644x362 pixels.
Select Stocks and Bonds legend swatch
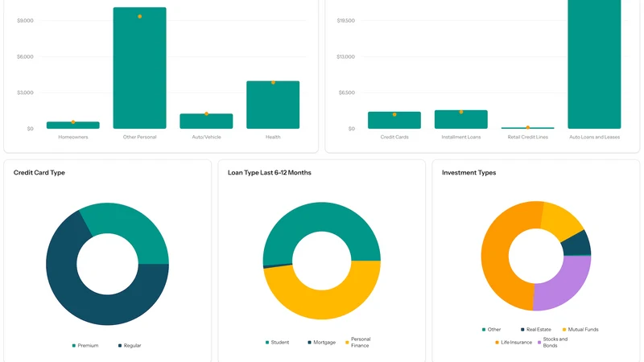(x=539, y=343)
